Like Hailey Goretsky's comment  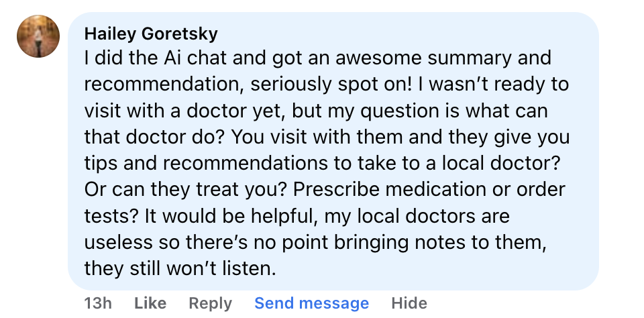pyautogui.click(x=150, y=303)
